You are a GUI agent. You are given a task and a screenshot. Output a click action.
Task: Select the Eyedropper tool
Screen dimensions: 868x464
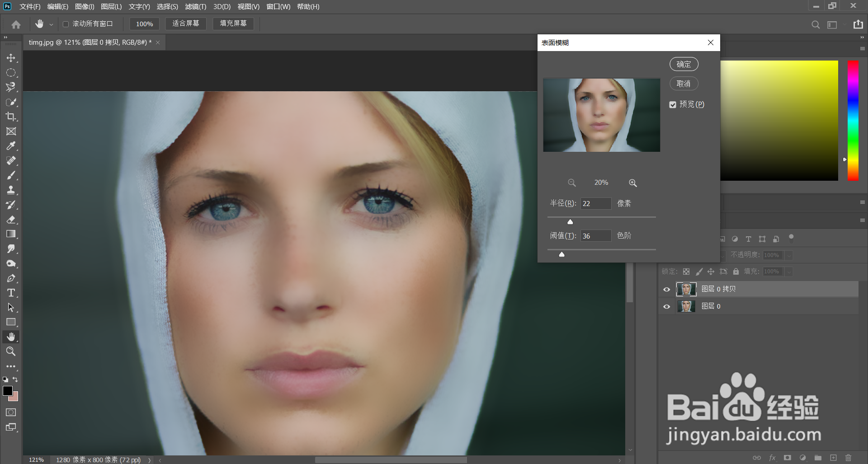(11, 146)
